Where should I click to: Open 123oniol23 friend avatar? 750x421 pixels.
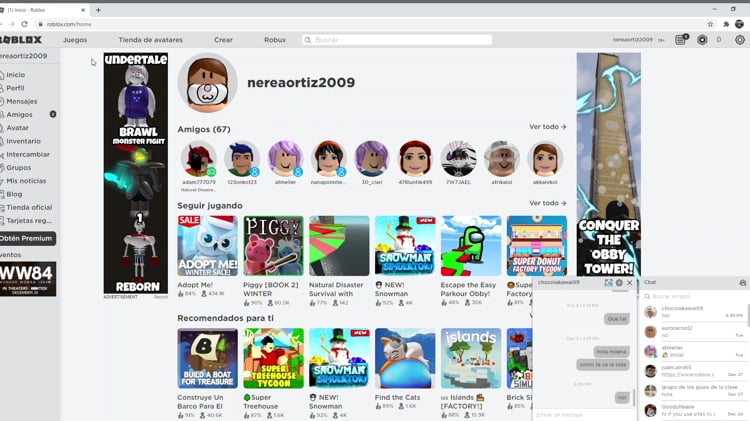tap(242, 158)
